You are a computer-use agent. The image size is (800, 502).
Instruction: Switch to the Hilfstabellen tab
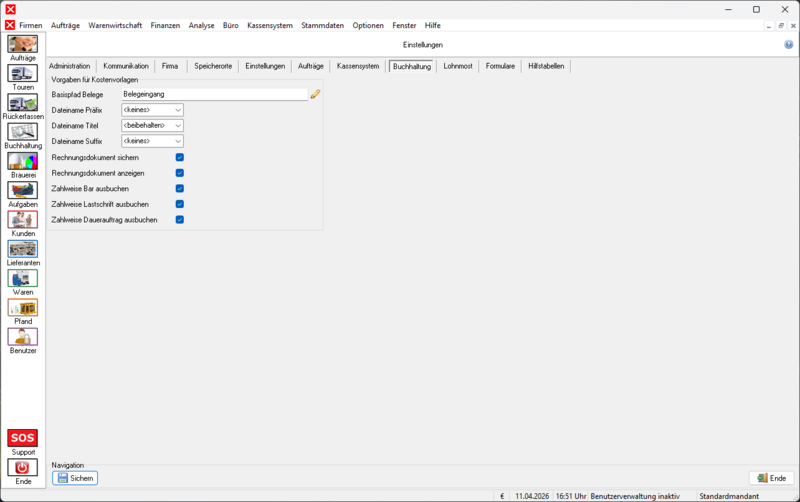[x=546, y=66]
